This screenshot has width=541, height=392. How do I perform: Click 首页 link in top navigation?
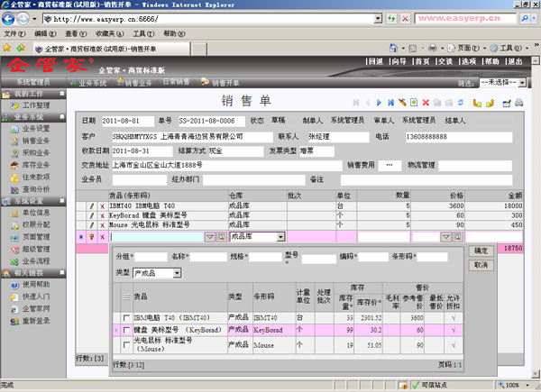422,61
